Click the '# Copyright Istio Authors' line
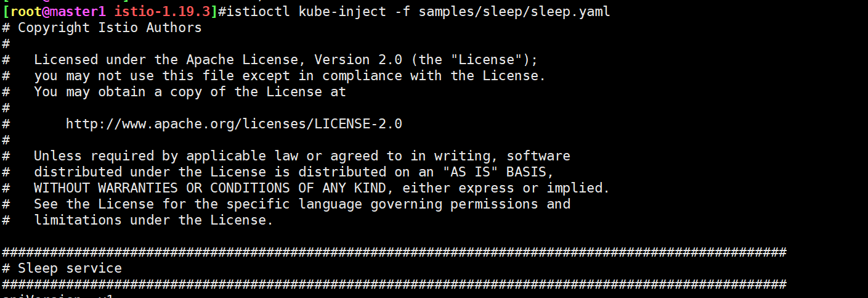This screenshot has height=298, width=868. tap(102, 27)
